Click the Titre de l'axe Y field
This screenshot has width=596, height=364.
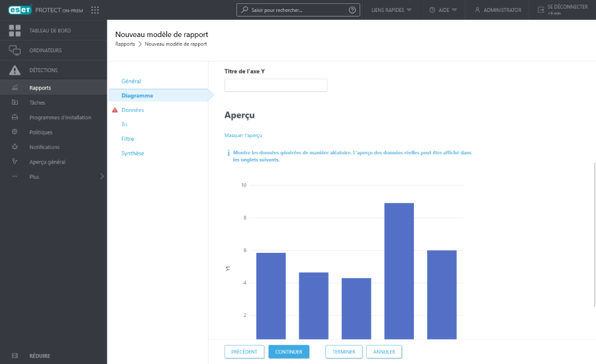coord(275,85)
